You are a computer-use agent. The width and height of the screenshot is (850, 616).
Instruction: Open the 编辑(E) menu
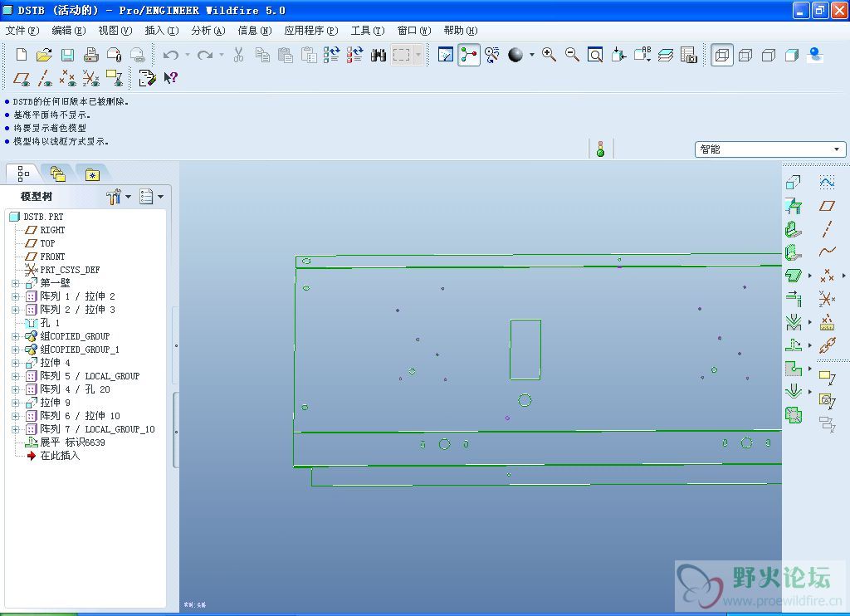tap(69, 31)
